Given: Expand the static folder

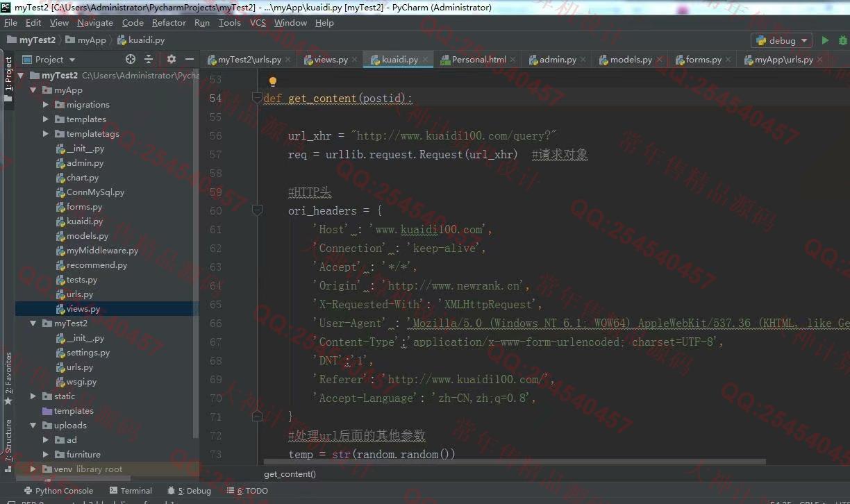Looking at the screenshot, I should coord(33,396).
